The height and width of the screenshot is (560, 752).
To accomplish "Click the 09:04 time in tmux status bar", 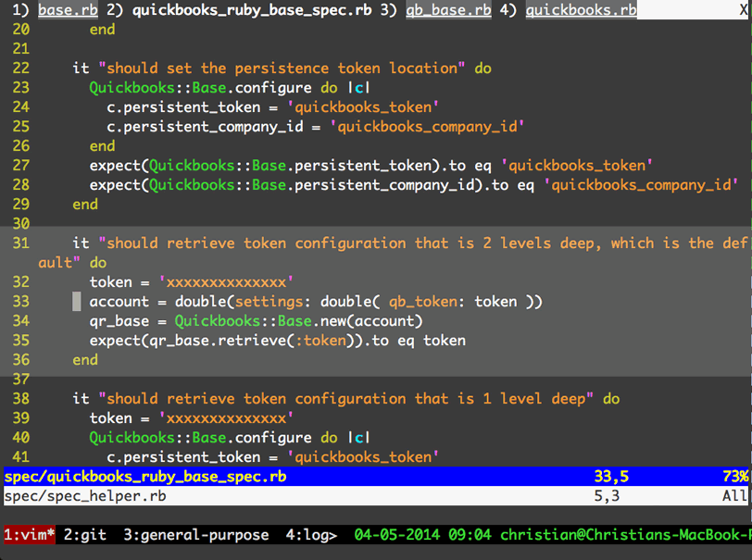I will point(470,535).
